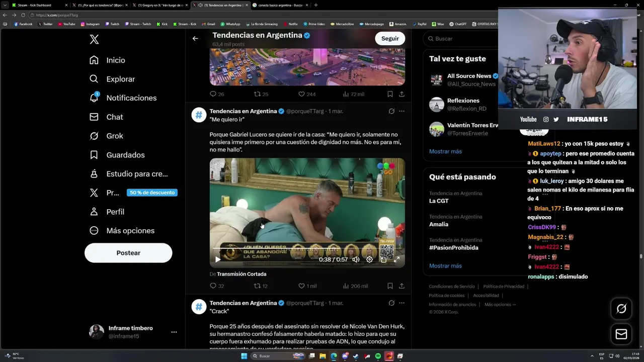Reload the page in browser toolbar

(x=23, y=15)
